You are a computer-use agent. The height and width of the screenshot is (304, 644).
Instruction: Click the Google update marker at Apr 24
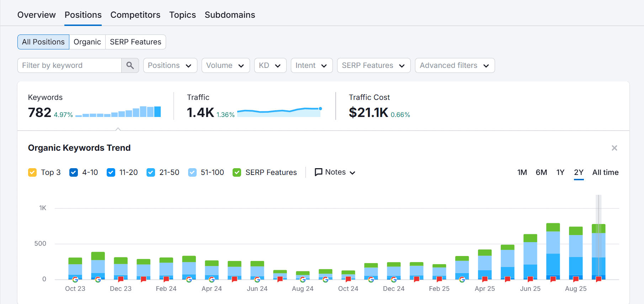tap(212, 279)
